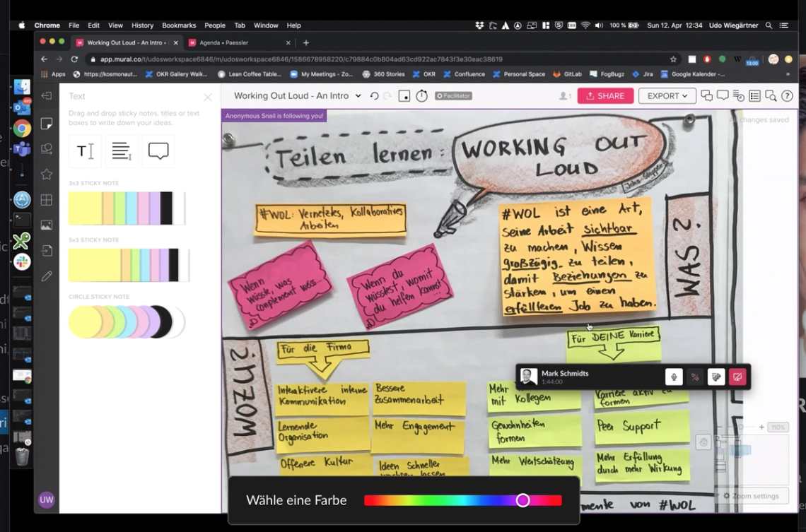Open Finder from the dock

[22, 88]
